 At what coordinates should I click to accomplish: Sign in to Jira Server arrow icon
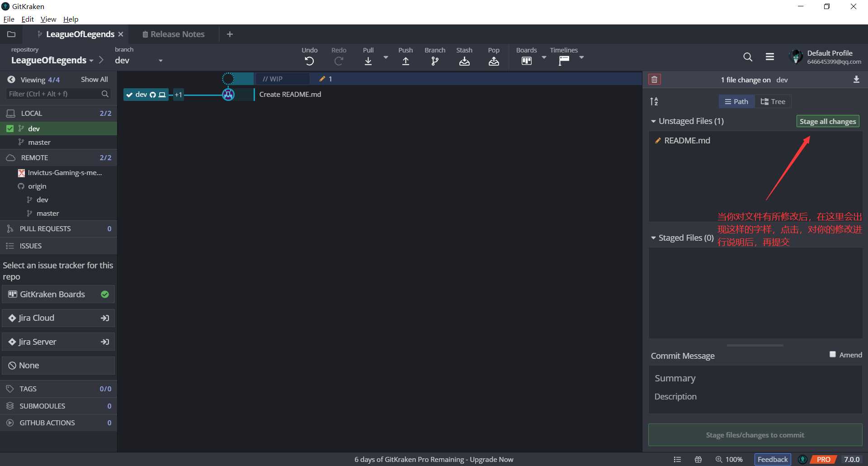pos(105,342)
